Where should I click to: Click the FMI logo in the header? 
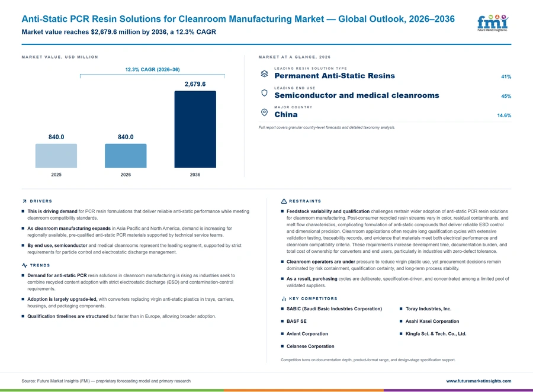point(493,23)
